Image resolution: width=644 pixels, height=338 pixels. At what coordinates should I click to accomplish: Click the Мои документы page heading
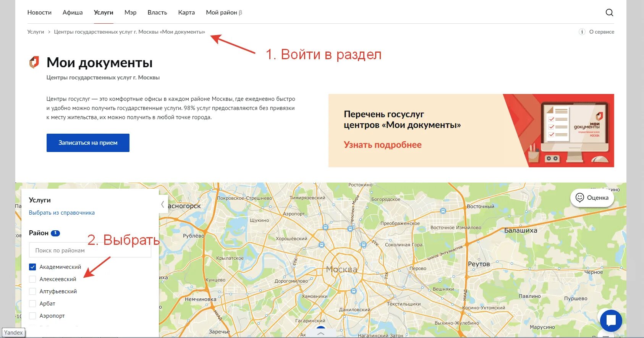tap(100, 62)
